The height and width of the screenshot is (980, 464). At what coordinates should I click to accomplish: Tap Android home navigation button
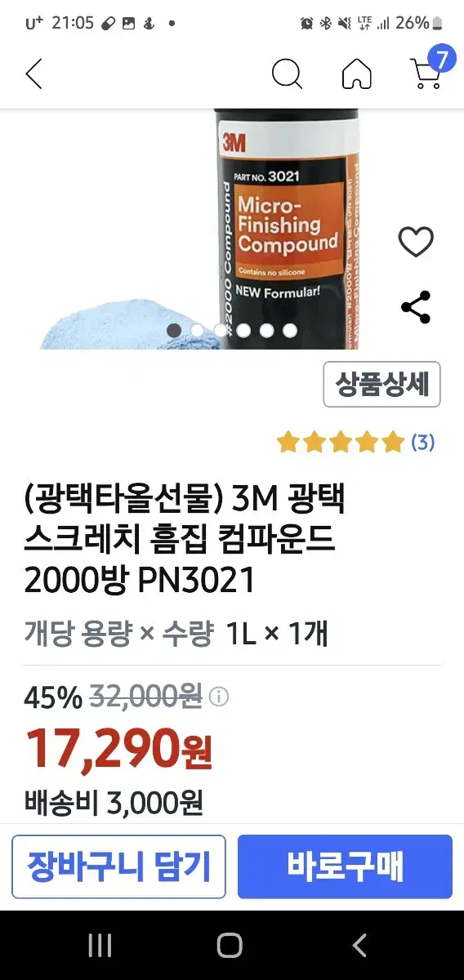(x=230, y=946)
